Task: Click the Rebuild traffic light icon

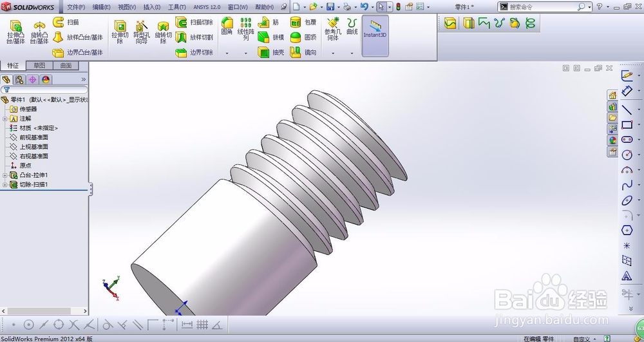Action: (399, 6)
